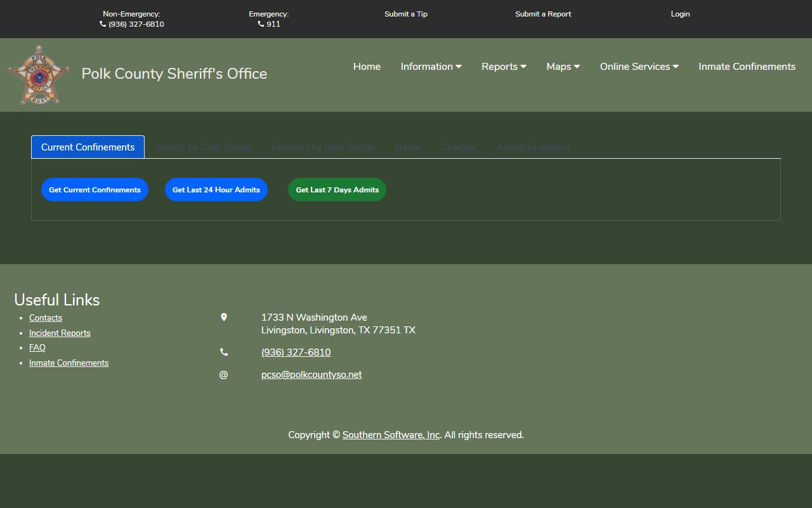Click the footer phone icon
Viewport: 812px width, 508px height.
pos(223,352)
